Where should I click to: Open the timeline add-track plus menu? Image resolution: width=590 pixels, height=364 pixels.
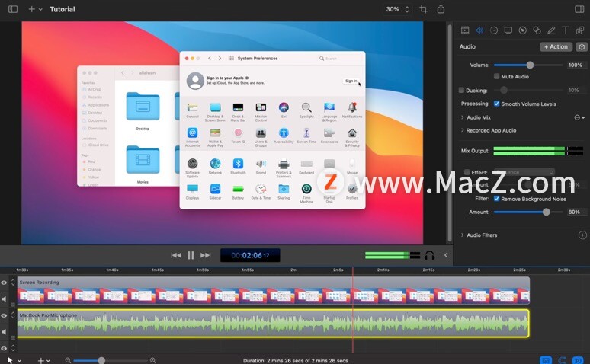coord(43,360)
